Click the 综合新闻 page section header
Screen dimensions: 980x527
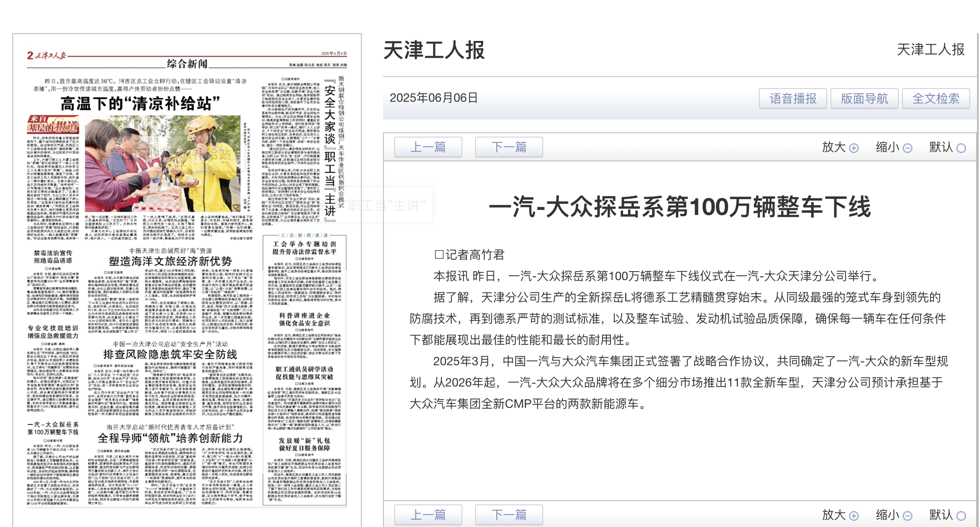click(187, 64)
